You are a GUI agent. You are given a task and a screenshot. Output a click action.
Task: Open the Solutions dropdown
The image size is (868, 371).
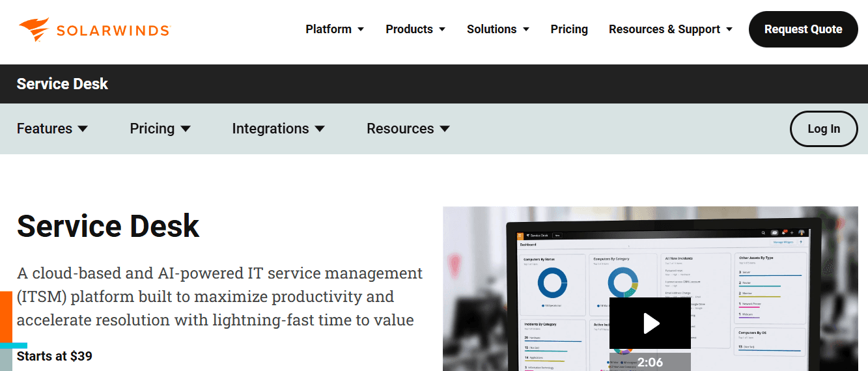point(498,29)
